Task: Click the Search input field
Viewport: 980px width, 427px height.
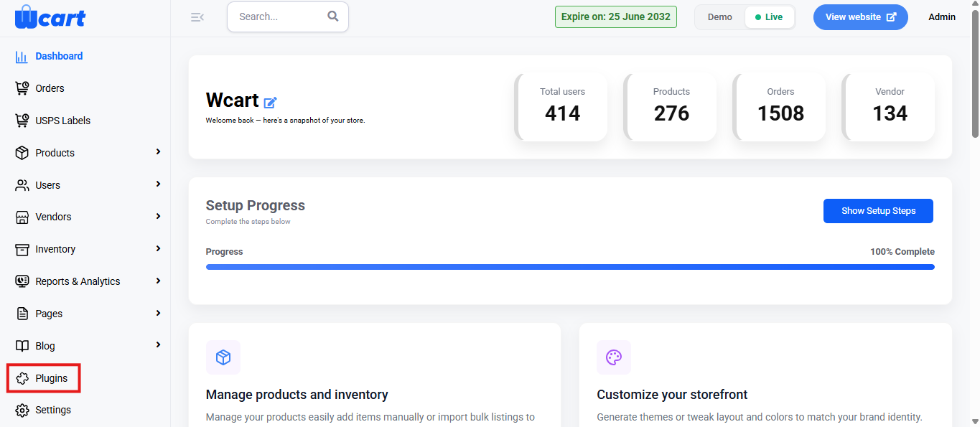Action: coord(288,17)
